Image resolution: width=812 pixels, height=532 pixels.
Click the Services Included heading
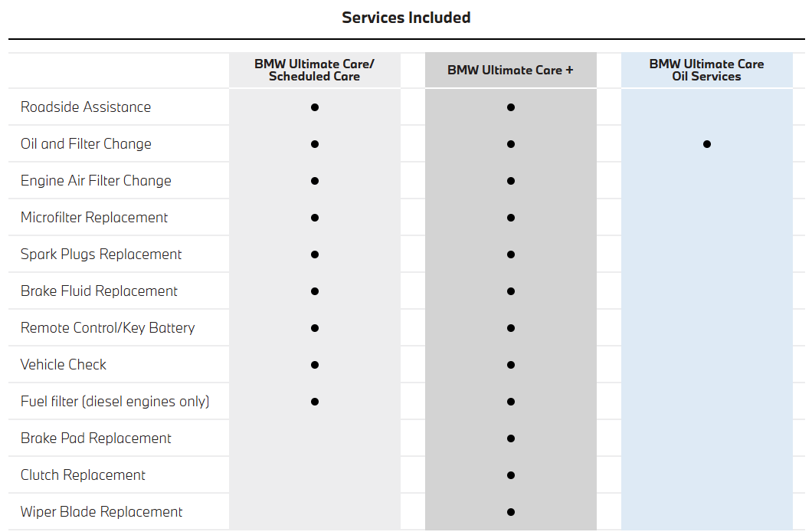pos(406,18)
